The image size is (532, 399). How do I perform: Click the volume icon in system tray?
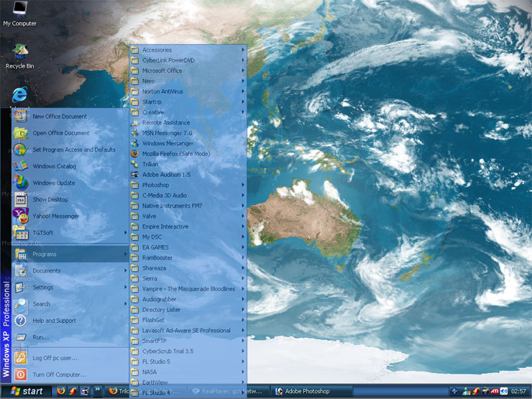click(x=504, y=391)
